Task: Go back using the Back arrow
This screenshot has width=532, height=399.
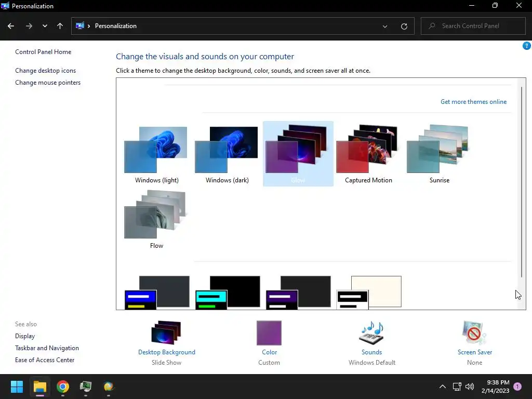Action: 11,26
